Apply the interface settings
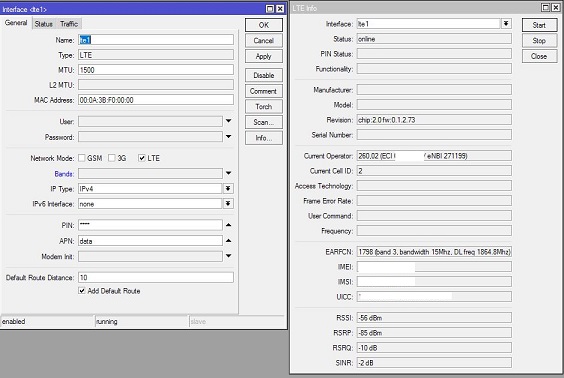Viewport: 564px width, 378px height. click(264, 56)
